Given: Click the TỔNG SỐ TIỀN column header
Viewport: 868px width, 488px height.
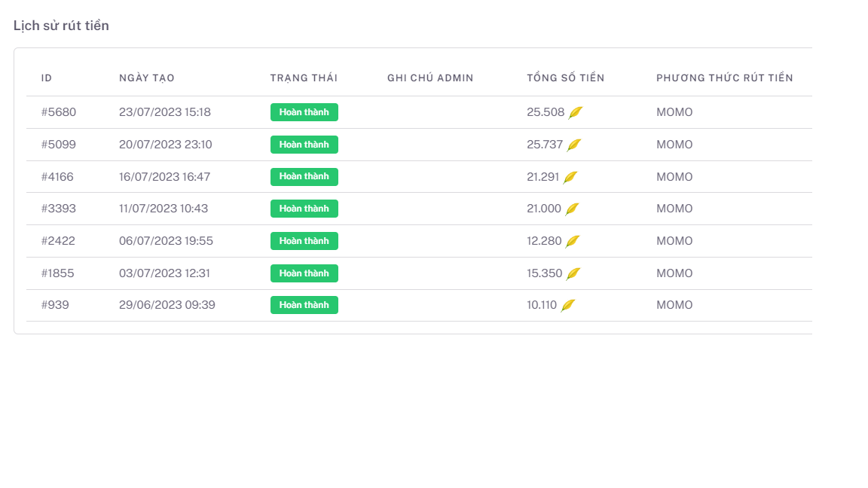Looking at the screenshot, I should point(565,78).
